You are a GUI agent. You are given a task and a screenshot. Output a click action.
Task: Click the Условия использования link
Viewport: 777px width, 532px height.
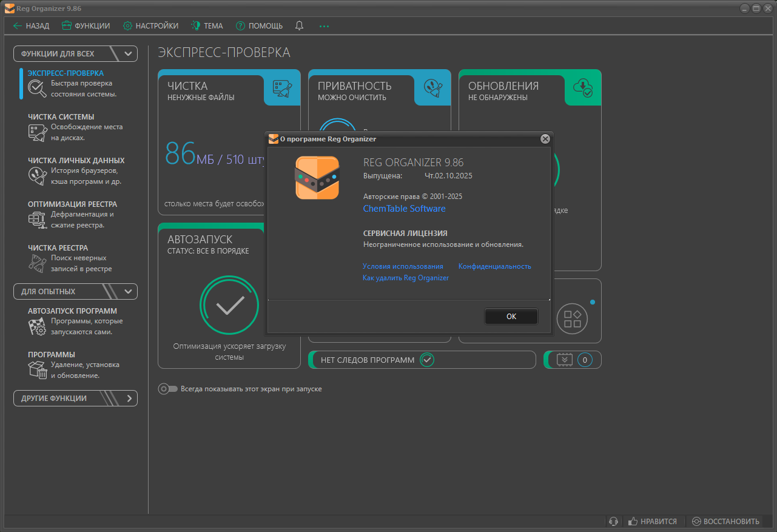pos(403,266)
